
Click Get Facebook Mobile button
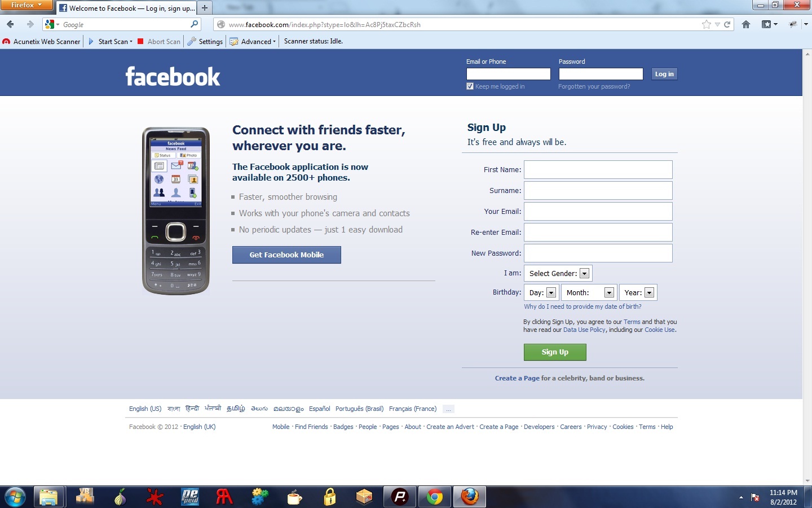[286, 255]
